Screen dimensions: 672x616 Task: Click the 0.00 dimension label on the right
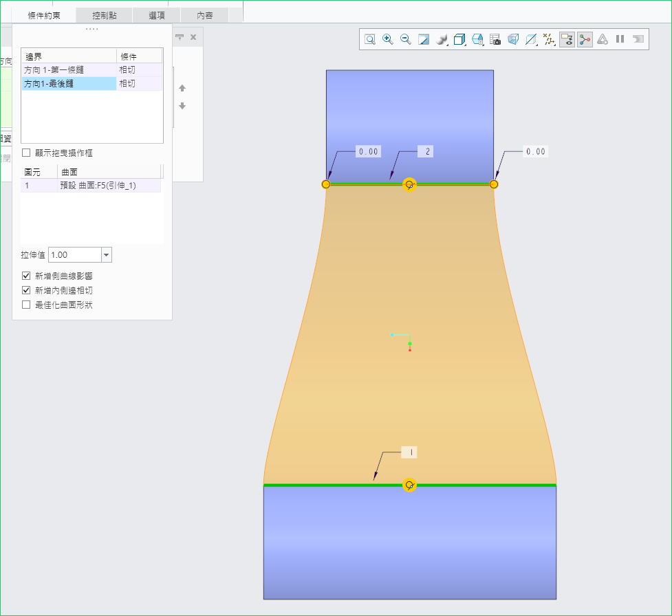coord(535,151)
